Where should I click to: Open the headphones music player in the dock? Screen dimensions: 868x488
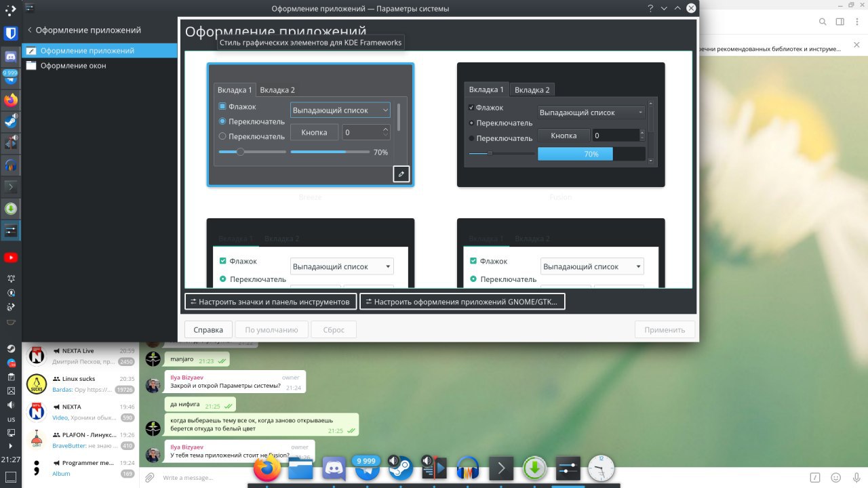pyautogui.click(x=467, y=468)
